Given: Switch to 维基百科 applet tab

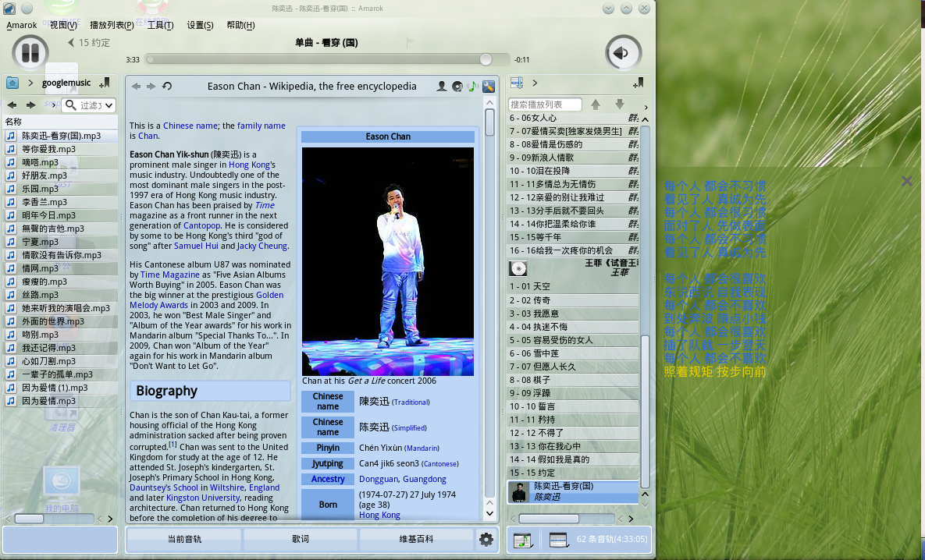Looking at the screenshot, I should tap(416, 539).
